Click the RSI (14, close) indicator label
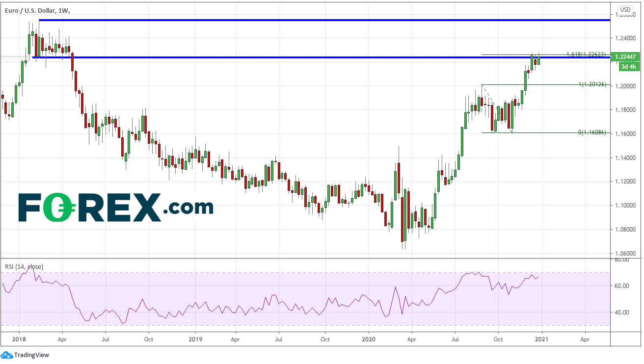 click(24, 267)
